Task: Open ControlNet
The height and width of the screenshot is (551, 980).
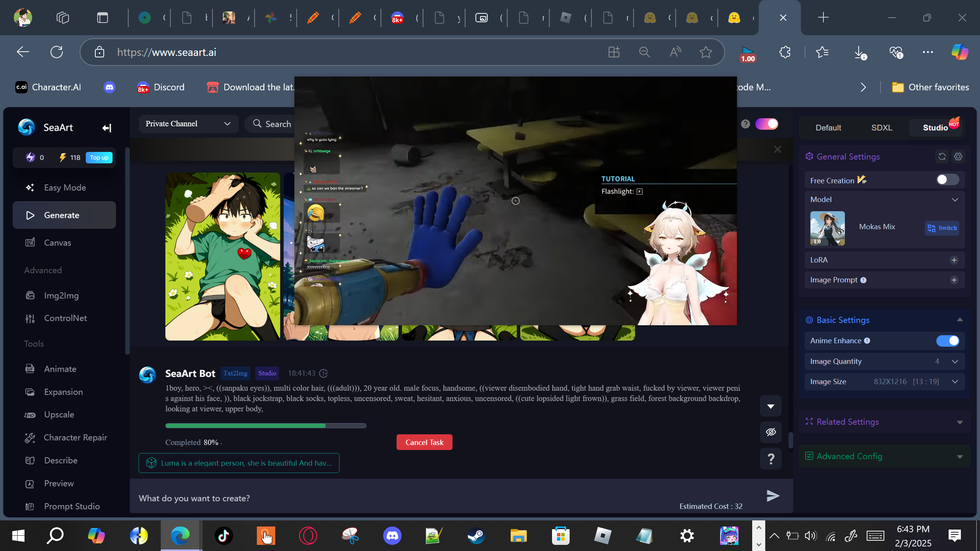Action: tap(64, 318)
